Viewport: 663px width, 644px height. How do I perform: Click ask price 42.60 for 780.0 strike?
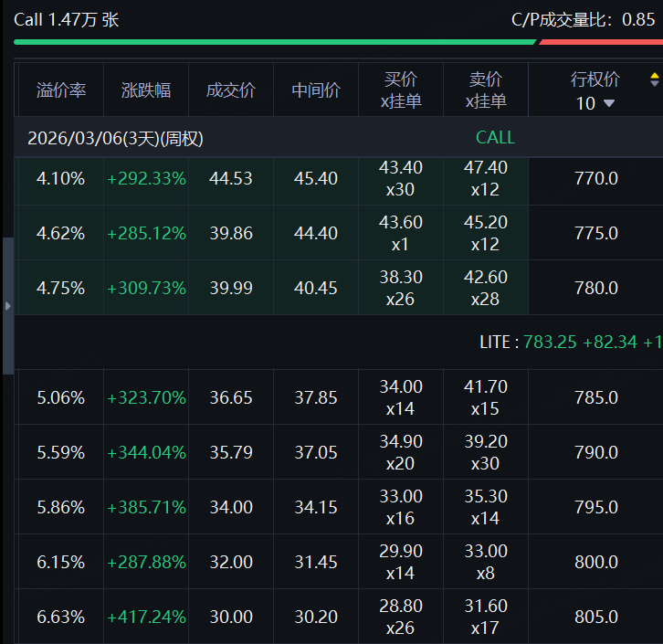tap(486, 278)
